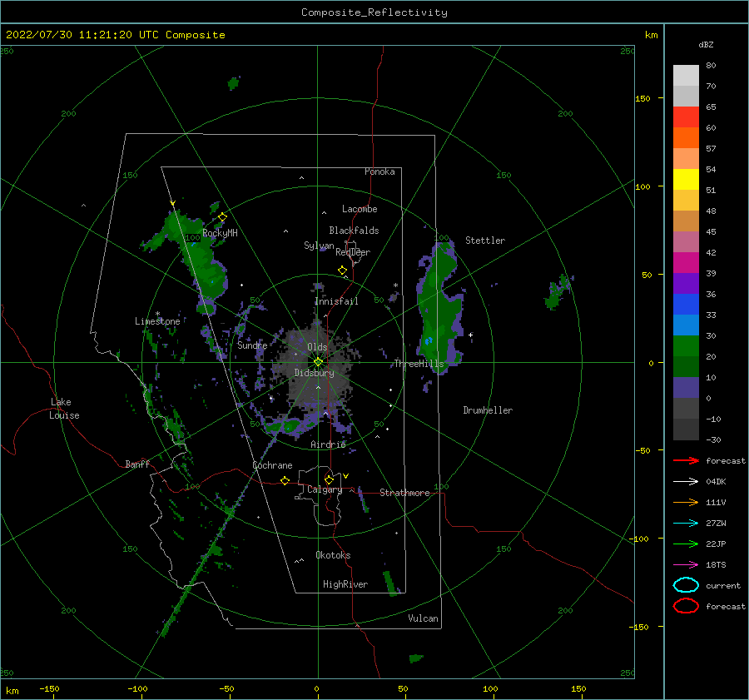Click the yellow diamond marker above Calgary
The height and width of the screenshot is (700, 749).
point(329,479)
